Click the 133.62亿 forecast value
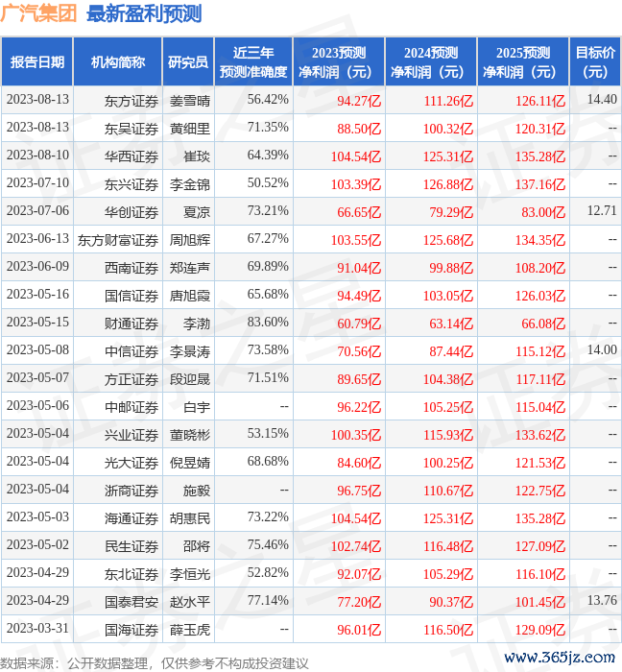Screen dimensions: 622x672 (540, 436)
